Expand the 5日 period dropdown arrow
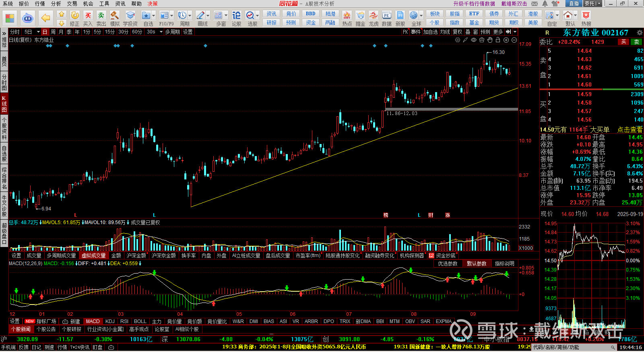Screen dimensions: 644x352 (x=38, y=32)
